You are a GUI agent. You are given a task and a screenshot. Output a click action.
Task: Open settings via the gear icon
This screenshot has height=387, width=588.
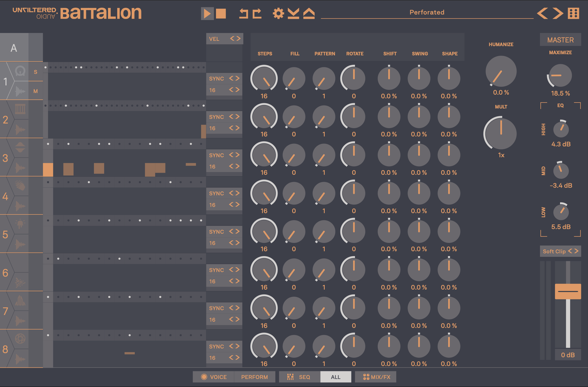pyautogui.click(x=278, y=14)
